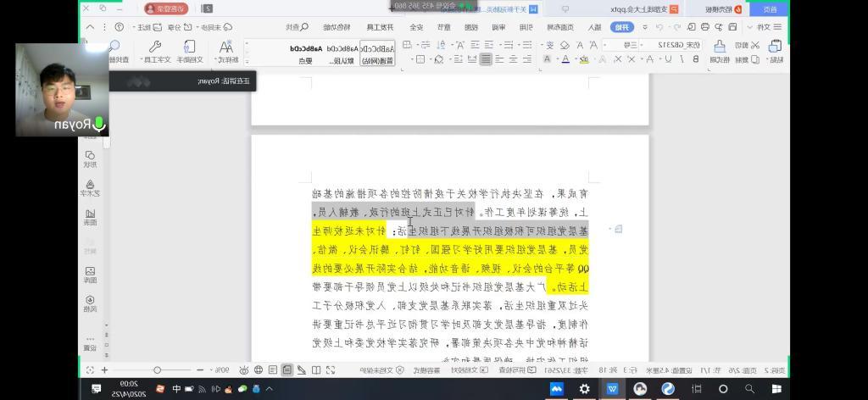Click the eye protection mode icon

point(244,370)
